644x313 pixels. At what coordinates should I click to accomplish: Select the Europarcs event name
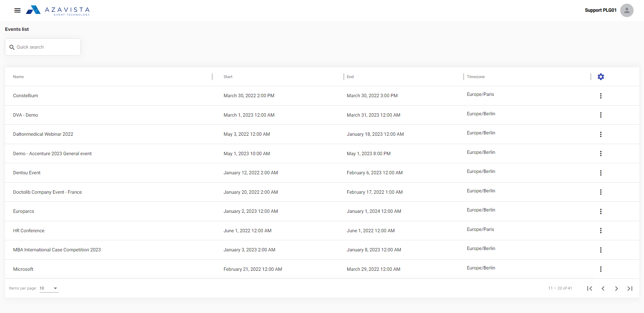[x=23, y=211]
